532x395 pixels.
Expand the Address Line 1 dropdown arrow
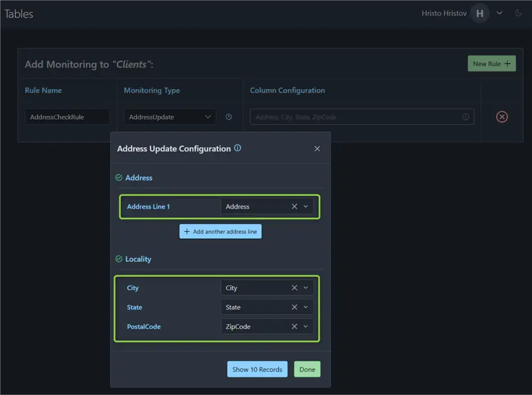coord(306,206)
